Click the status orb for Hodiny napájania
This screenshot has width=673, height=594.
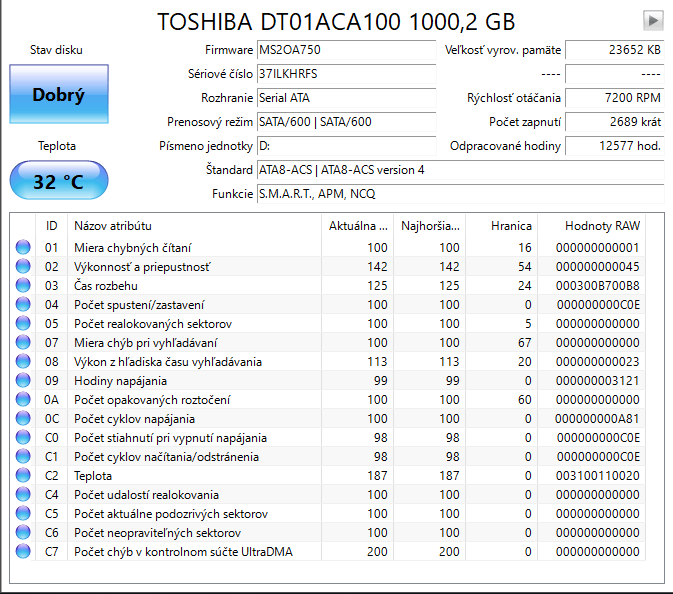(23, 380)
